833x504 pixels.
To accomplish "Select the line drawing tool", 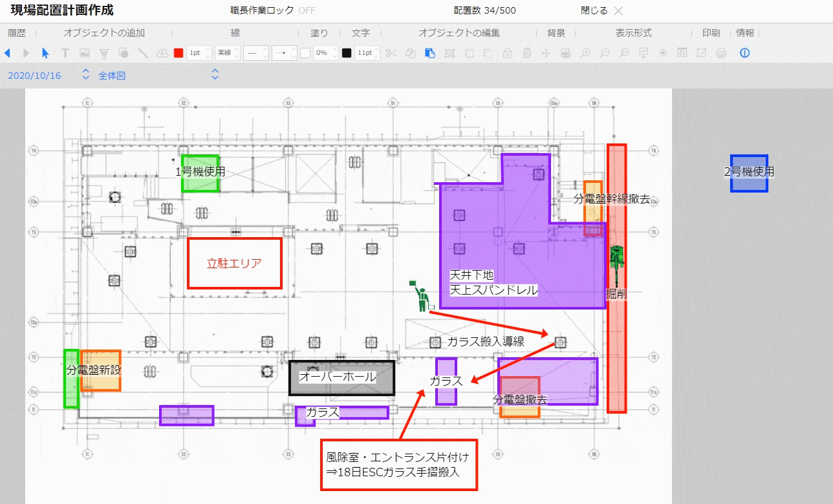I will click(144, 53).
